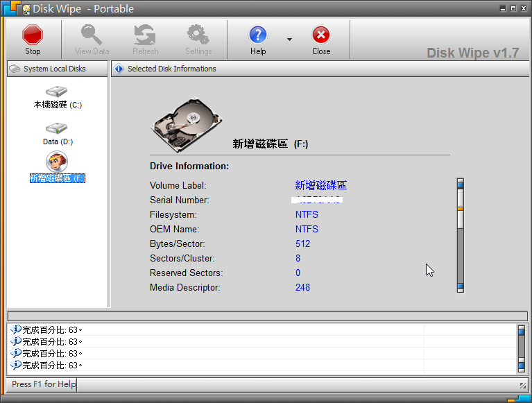Select the last 完成百分比: 63 log entry

(52, 366)
